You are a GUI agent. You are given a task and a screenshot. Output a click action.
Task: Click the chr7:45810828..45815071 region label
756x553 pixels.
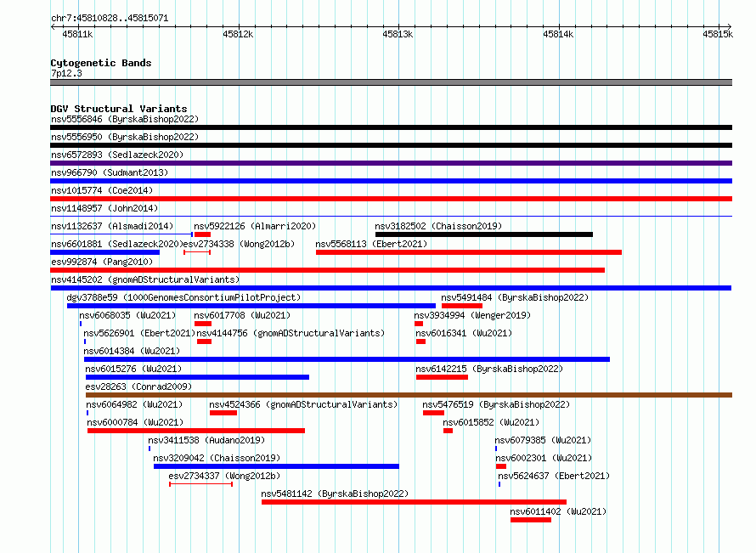coord(110,18)
